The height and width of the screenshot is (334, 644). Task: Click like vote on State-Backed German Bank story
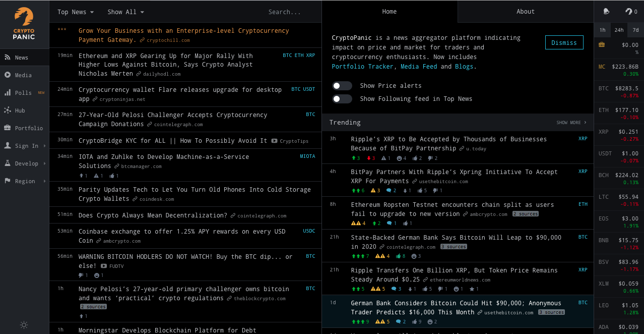click(x=401, y=256)
